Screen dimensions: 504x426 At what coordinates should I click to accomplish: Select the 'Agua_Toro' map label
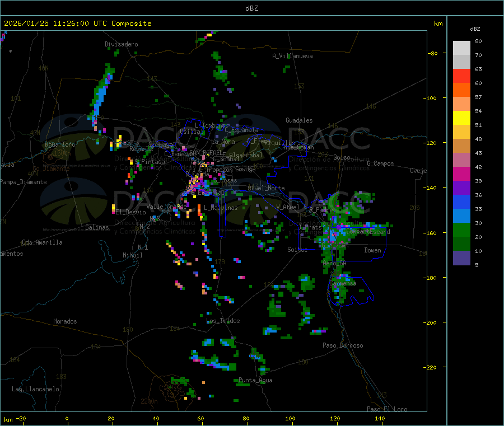(x=60, y=144)
